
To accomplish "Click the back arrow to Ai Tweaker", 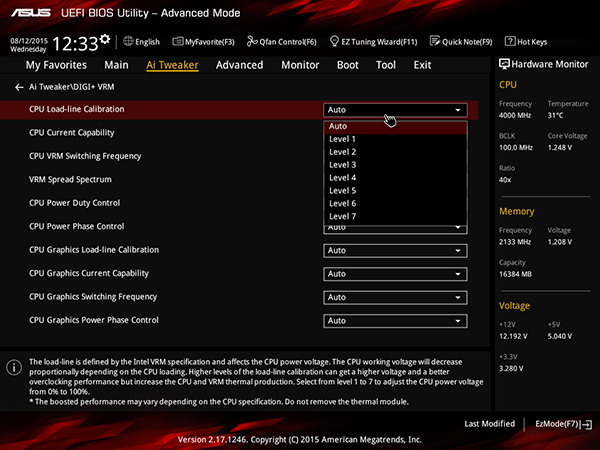I will click(x=19, y=87).
